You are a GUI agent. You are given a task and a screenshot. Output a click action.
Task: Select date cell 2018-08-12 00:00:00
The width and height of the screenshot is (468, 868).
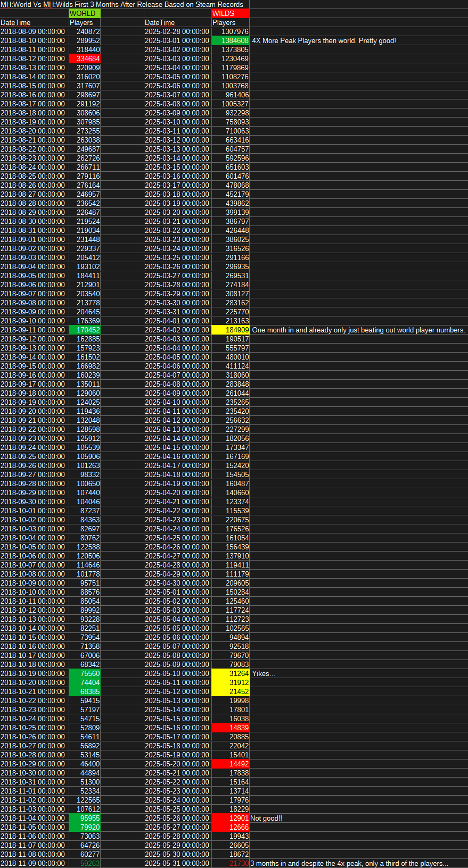[x=34, y=59]
